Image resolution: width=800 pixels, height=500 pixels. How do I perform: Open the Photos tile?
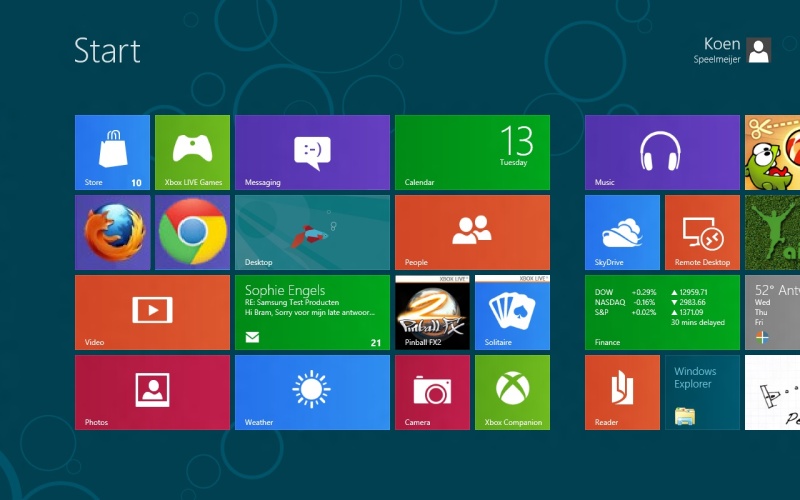(153, 392)
